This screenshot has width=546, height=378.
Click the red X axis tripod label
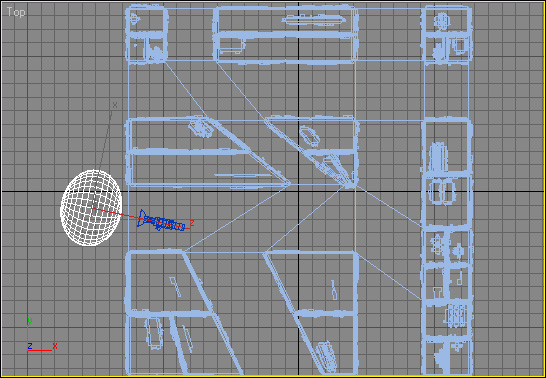pos(55,346)
